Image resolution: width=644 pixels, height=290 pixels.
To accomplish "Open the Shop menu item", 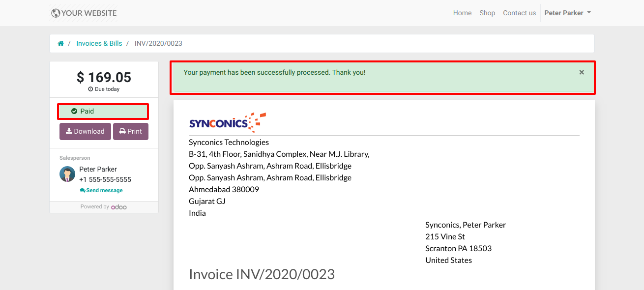I will coord(487,13).
